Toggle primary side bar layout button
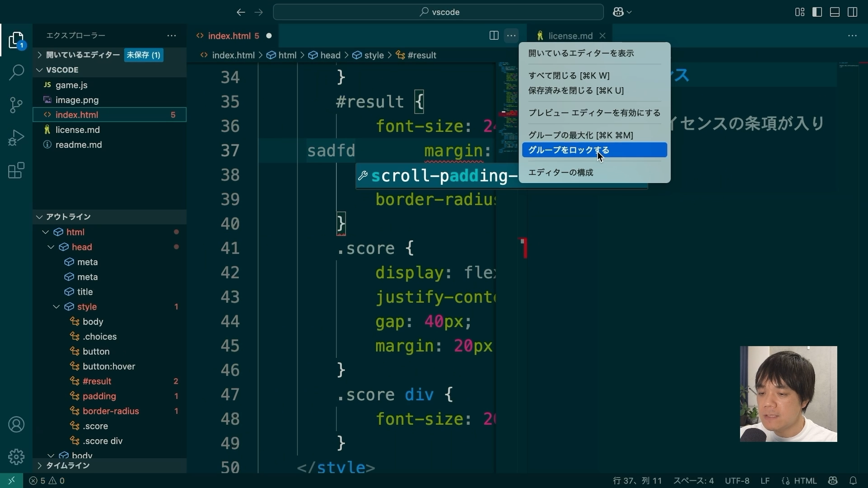The height and width of the screenshot is (488, 868). [817, 12]
